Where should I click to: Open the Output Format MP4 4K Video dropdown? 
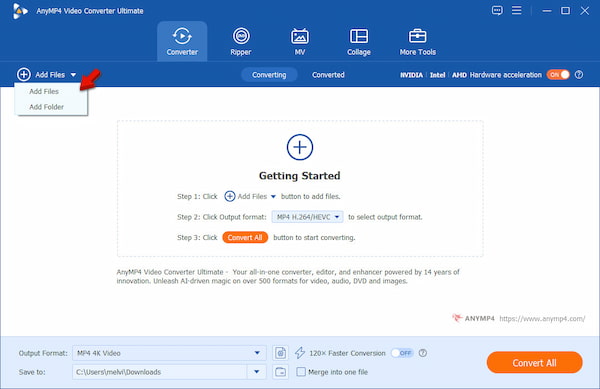[x=169, y=353]
